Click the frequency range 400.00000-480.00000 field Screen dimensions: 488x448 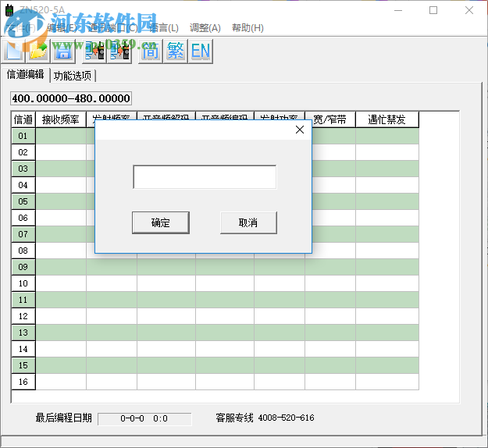pyautogui.click(x=71, y=98)
